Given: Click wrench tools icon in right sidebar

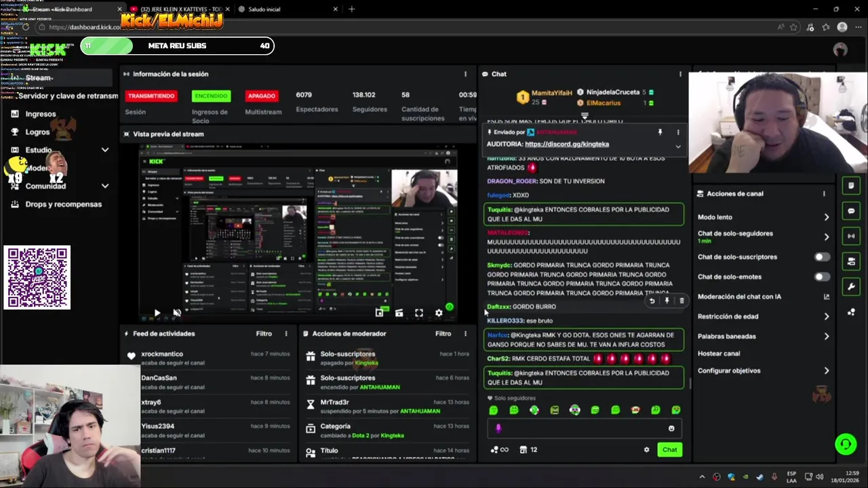Looking at the screenshot, I should click(851, 287).
